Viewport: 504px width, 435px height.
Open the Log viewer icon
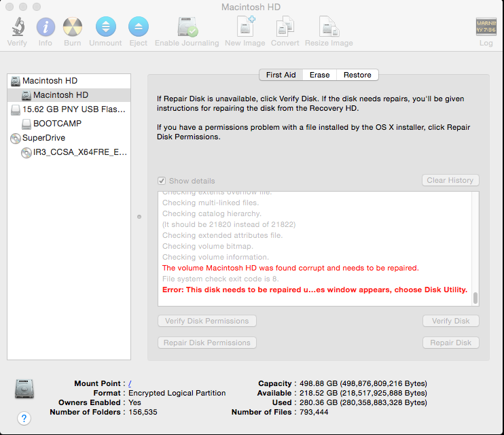[486, 27]
